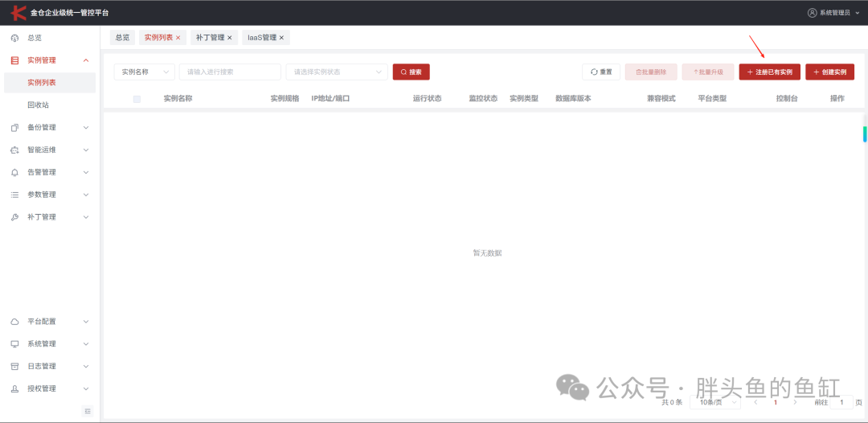Switch to the 总览 tab

point(122,38)
